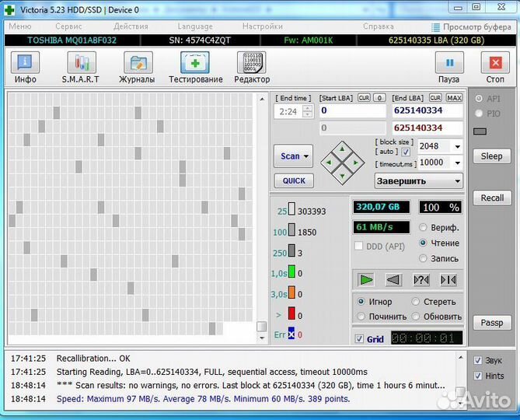Screen dimensions: 520x420
Task: Click the Victoria green cross title icon
Action: [x=9, y=9]
